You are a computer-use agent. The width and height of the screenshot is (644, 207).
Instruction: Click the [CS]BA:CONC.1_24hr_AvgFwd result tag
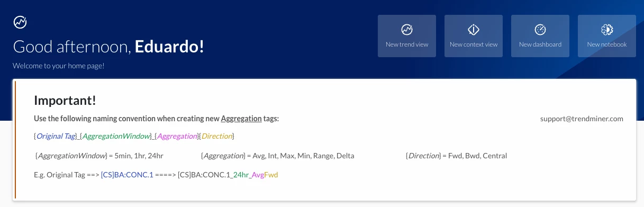pyautogui.click(x=228, y=175)
